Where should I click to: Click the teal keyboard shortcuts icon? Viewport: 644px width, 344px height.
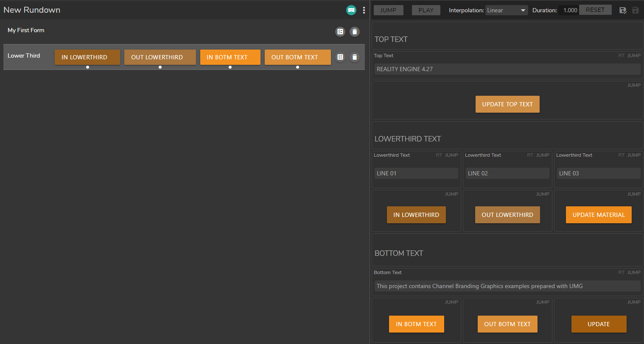pos(351,10)
